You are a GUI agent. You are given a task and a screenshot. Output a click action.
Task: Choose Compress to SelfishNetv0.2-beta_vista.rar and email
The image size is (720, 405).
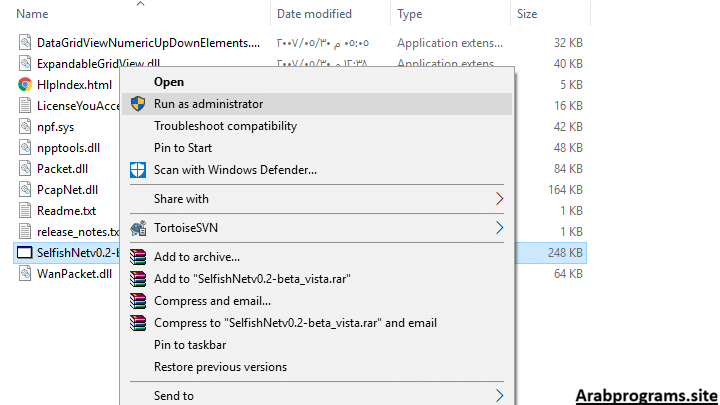317,323
